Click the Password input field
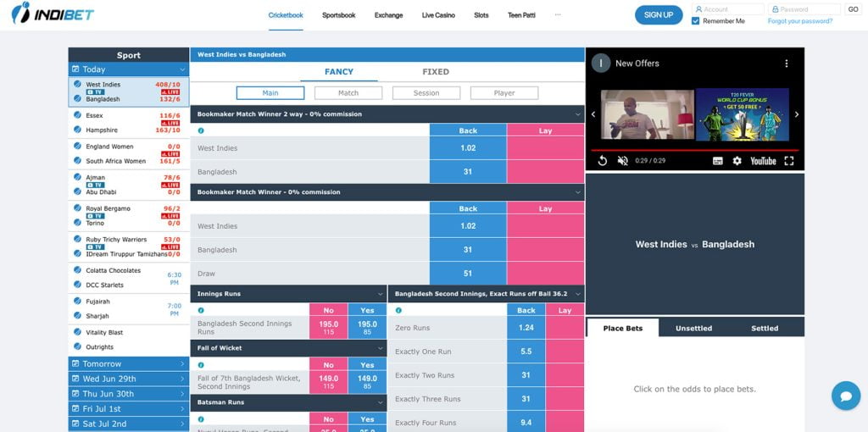 click(x=804, y=8)
